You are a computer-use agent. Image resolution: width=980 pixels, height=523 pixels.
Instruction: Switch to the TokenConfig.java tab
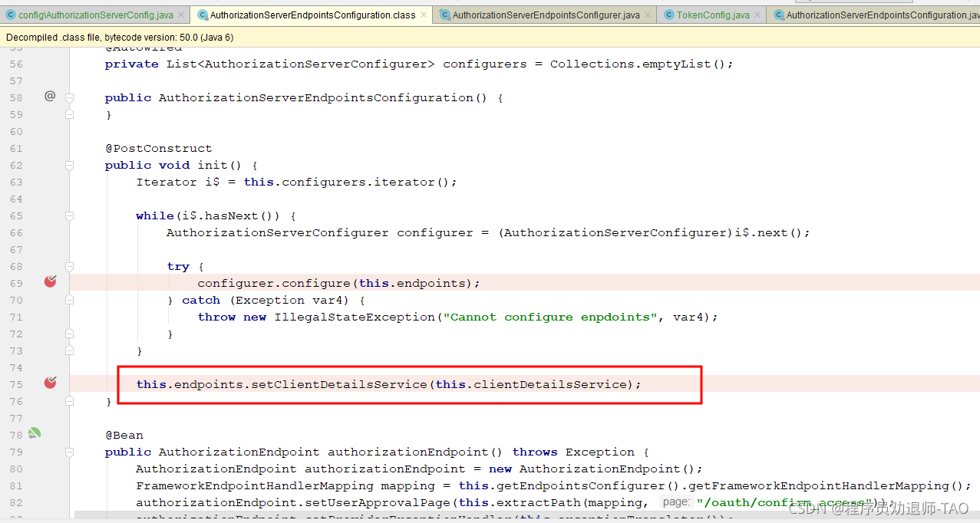tap(712, 15)
